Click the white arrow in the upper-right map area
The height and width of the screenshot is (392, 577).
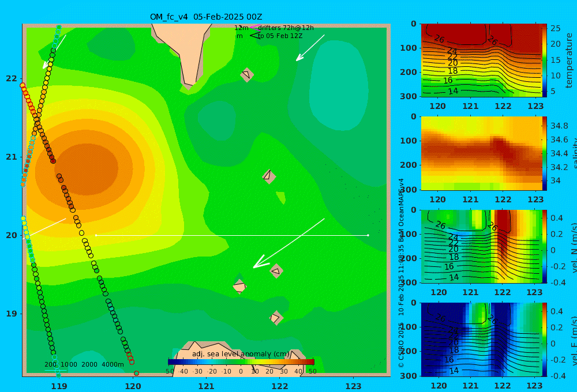pyautogui.click(x=310, y=48)
